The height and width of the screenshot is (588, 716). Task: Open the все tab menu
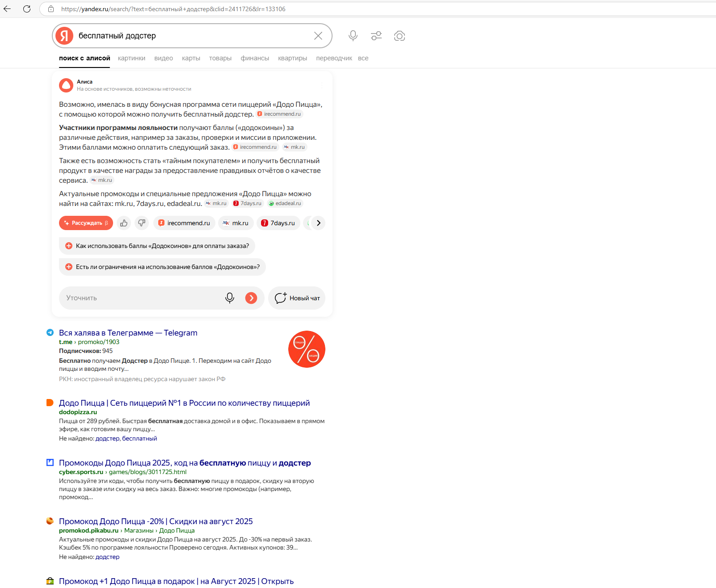pos(363,58)
